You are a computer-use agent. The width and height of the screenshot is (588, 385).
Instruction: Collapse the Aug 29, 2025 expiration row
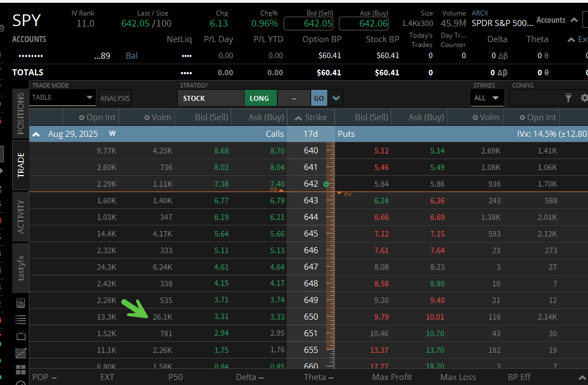[36, 134]
